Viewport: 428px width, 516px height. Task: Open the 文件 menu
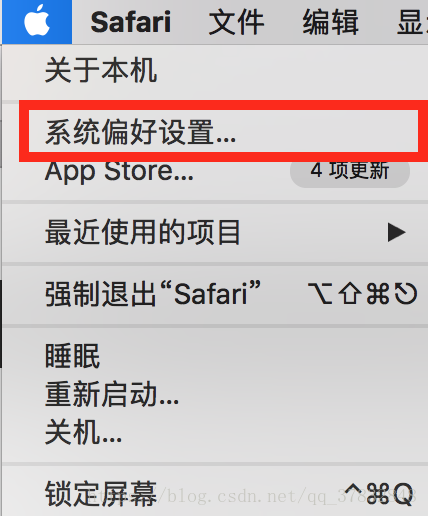click(x=236, y=22)
